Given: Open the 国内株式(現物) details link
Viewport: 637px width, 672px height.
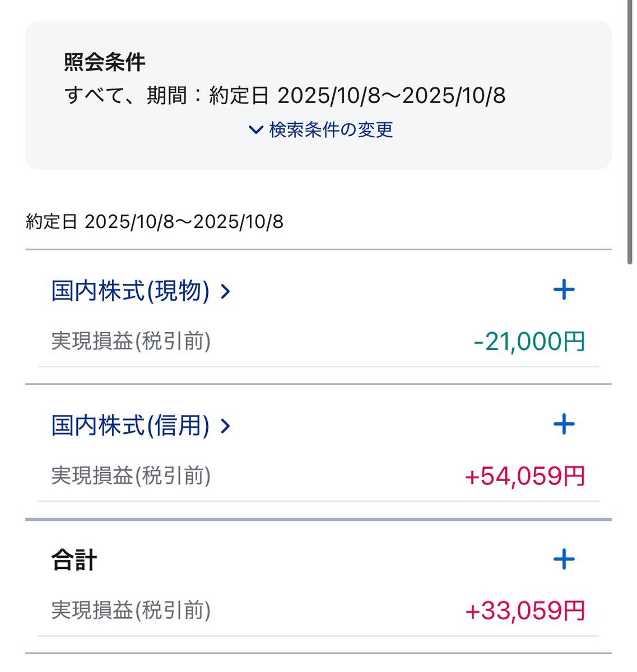Looking at the screenshot, I should click(x=130, y=291).
